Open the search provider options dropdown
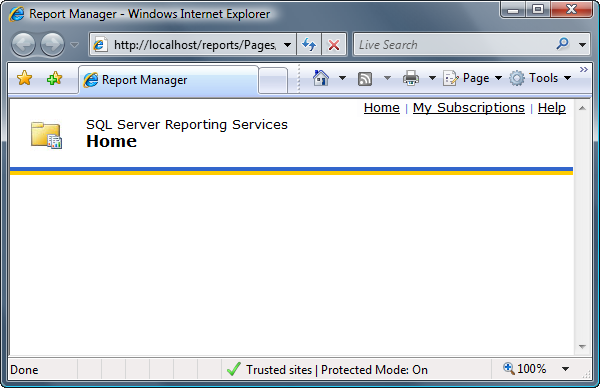 582,45
